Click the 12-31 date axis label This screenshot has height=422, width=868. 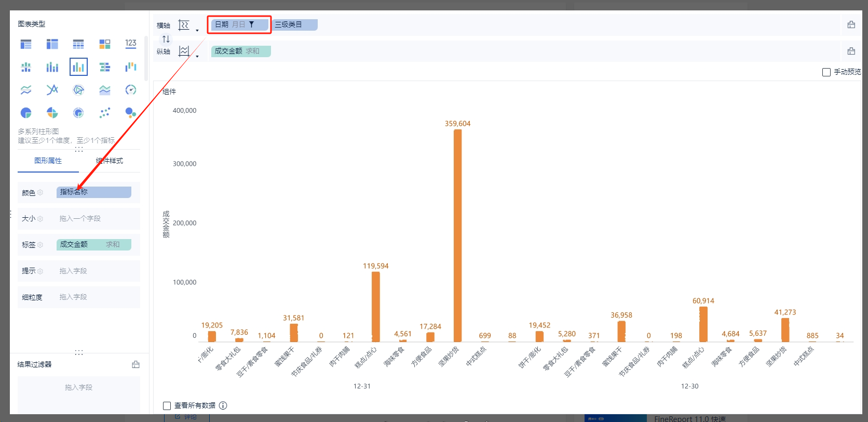tap(362, 386)
